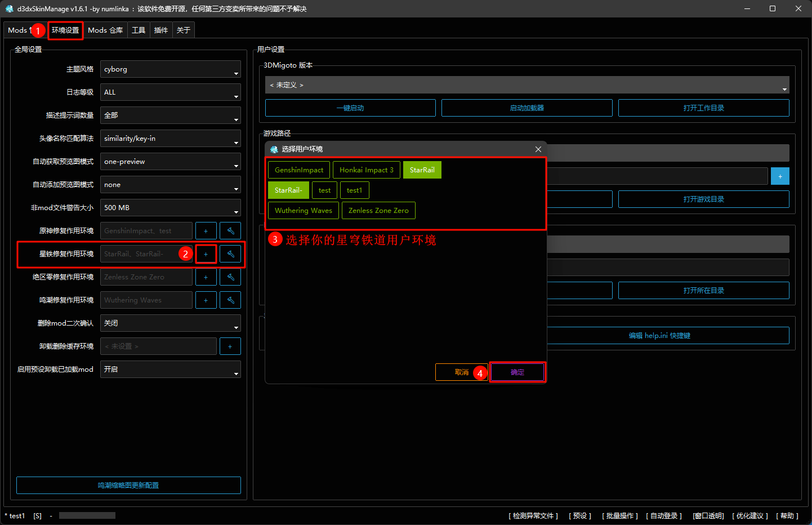The height and width of the screenshot is (525, 812).
Task: Click 打开所在目录 button
Action: pyautogui.click(x=704, y=291)
